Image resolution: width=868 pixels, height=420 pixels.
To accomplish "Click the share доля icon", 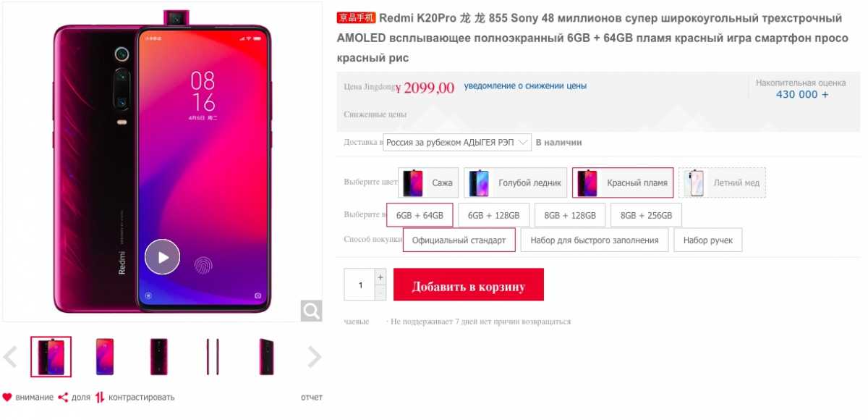I will coord(63,397).
